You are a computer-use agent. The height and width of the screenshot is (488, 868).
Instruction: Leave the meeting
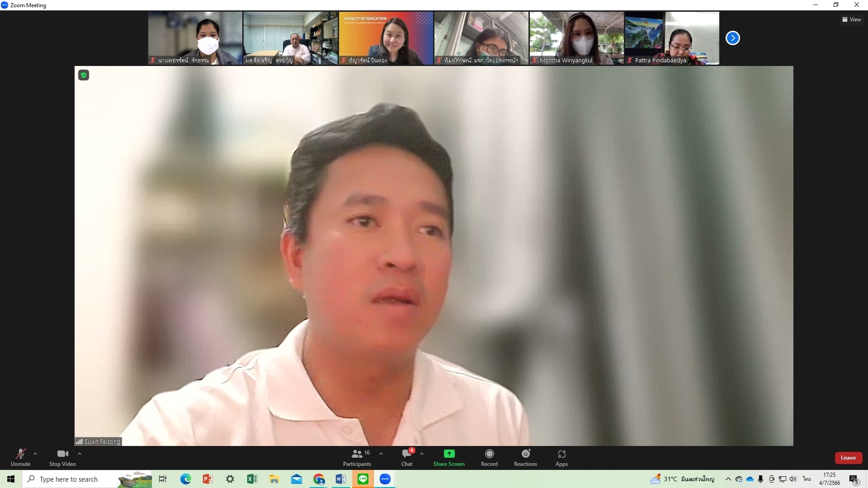pyautogui.click(x=848, y=458)
